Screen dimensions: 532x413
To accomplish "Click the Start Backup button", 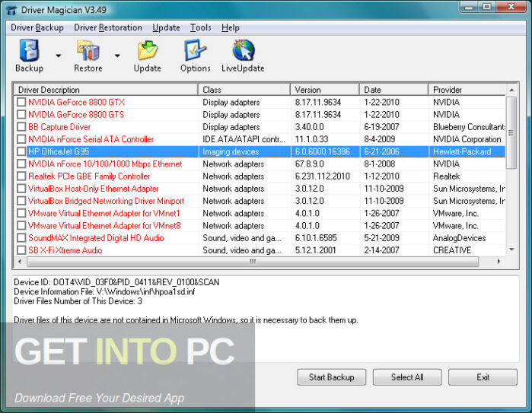I will point(332,377).
